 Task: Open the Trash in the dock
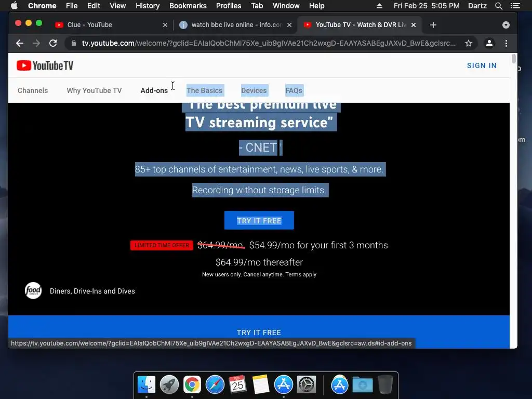click(385, 385)
